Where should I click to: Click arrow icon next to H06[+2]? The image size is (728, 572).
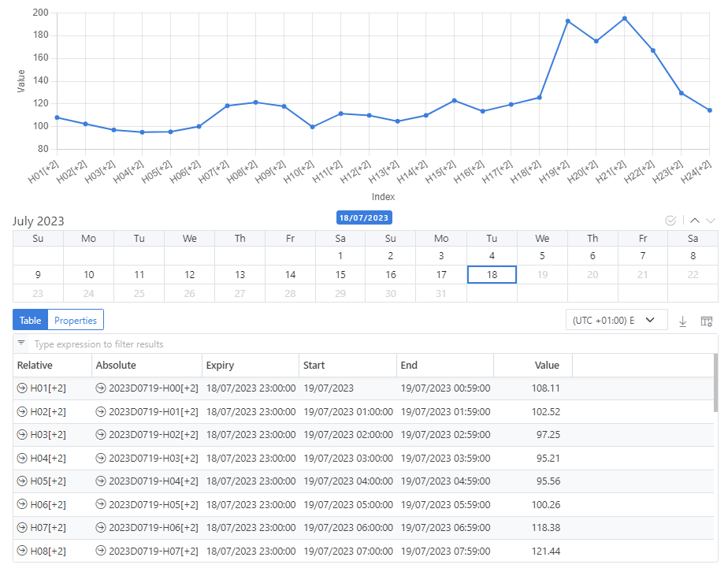point(22,505)
